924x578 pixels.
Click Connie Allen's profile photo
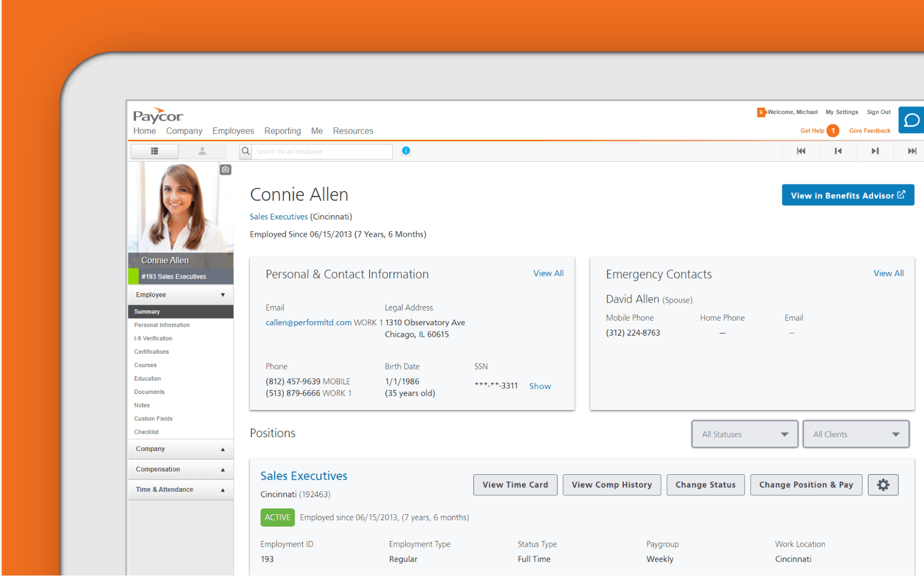pyautogui.click(x=181, y=207)
